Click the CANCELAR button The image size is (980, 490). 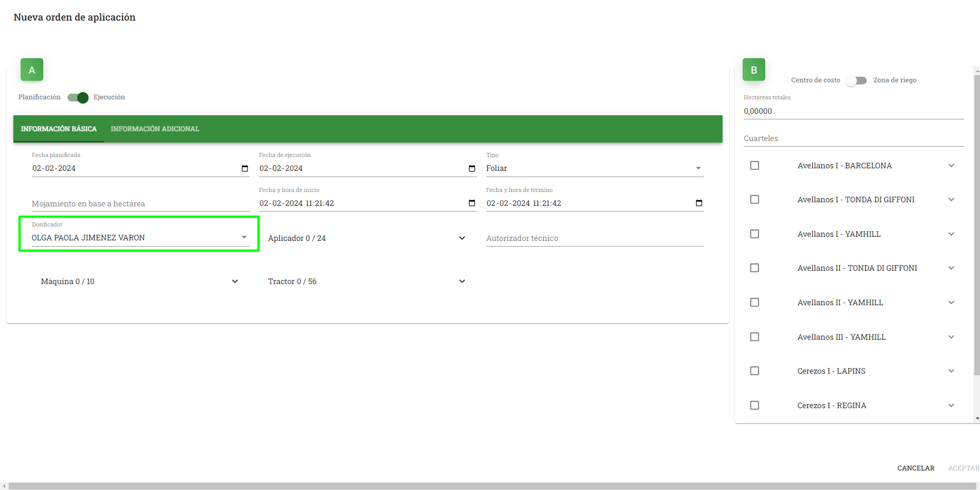916,468
